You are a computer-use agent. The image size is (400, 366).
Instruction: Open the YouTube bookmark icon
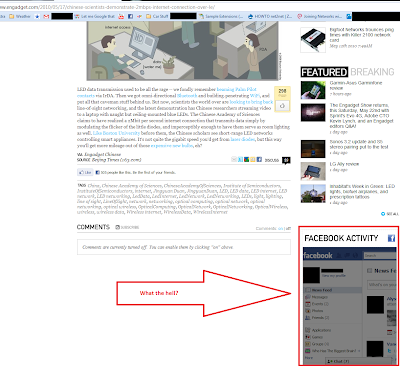pyautogui.click(x=121, y=16)
